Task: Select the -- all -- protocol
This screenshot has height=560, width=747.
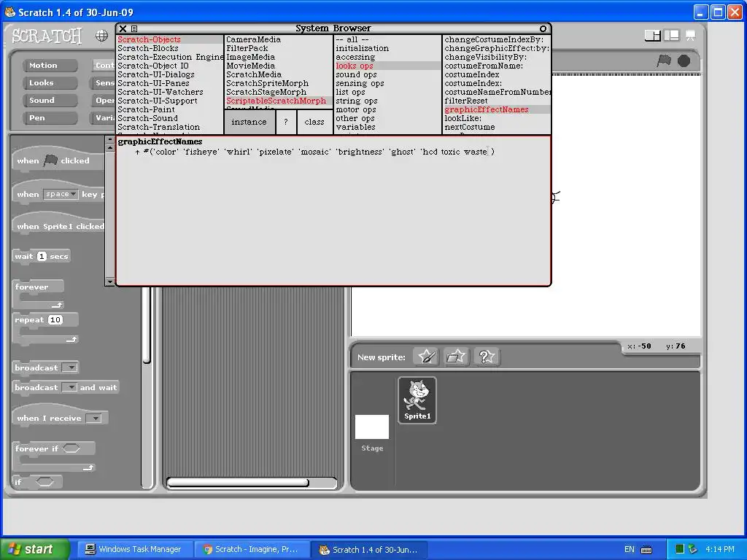Action: 388,39
